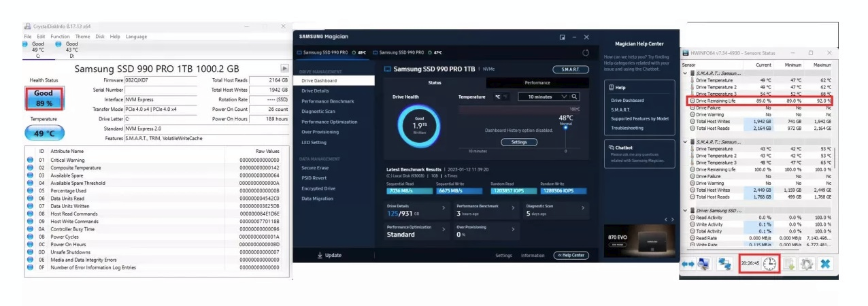Open the File menu in CrystalDiskInfo
868x306 pixels.
pyautogui.click(x=27, y=37)
